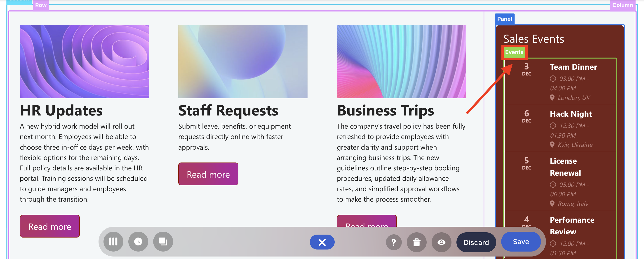644x259 pixels.
Task: Click the location pin beside Rome, Italy
Action: point(552,203)
